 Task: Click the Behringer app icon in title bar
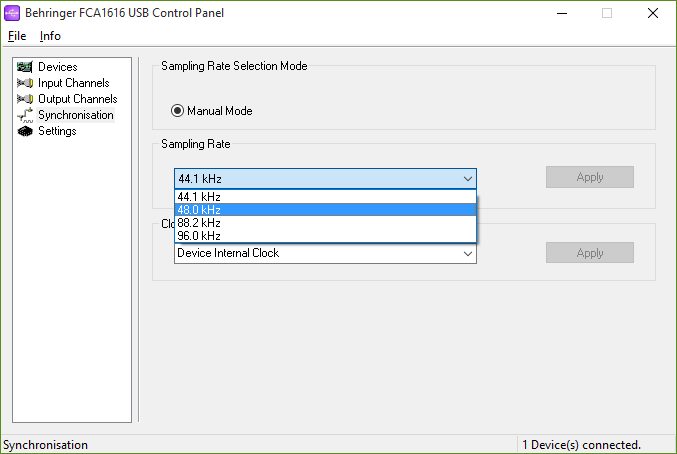click(x=14, y=13)
